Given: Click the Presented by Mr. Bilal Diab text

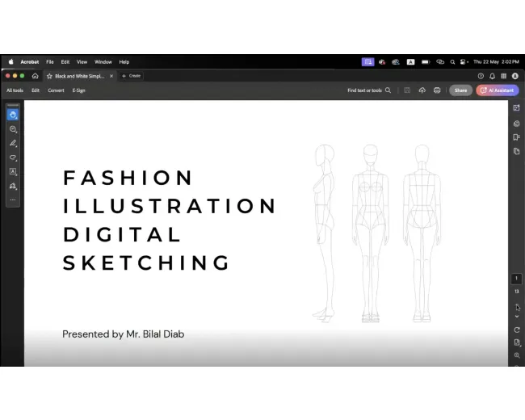Looking at the screenshot, I should click(124, 334).
